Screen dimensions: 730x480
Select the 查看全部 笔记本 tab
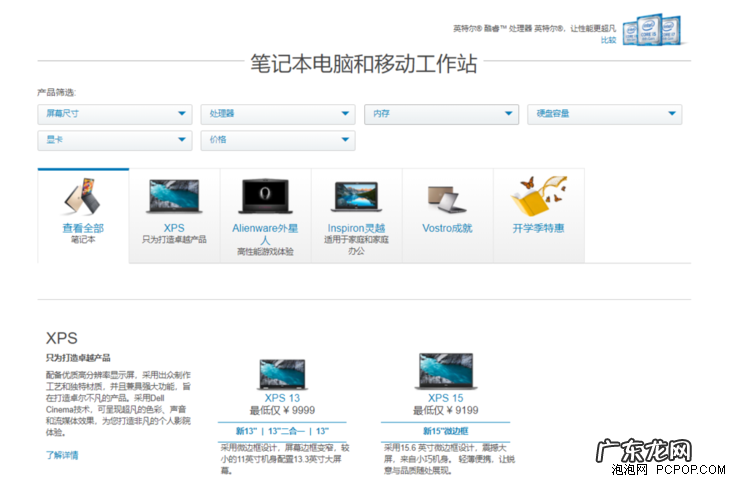[x=83, y=216]
